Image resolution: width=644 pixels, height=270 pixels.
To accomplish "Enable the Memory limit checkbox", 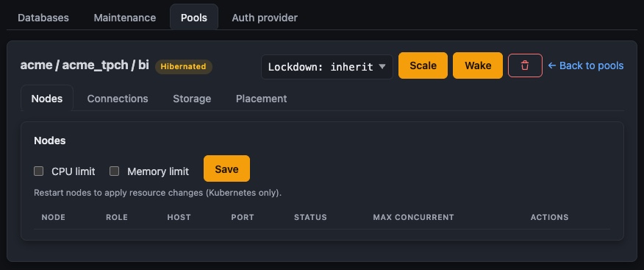I will click(x=114, y=171).
